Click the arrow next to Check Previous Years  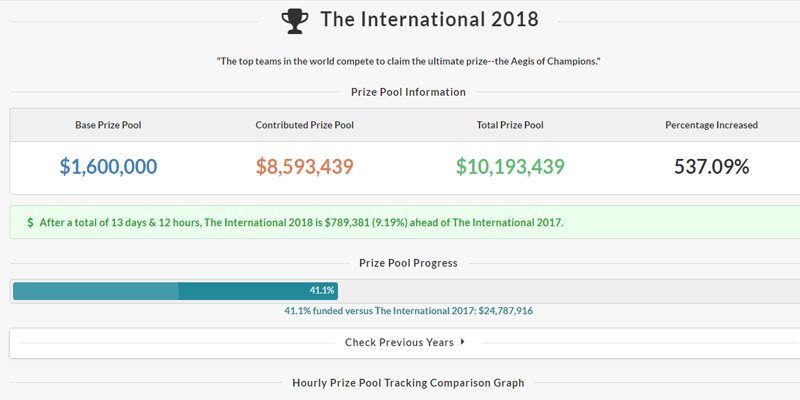(x=463, y=342)
